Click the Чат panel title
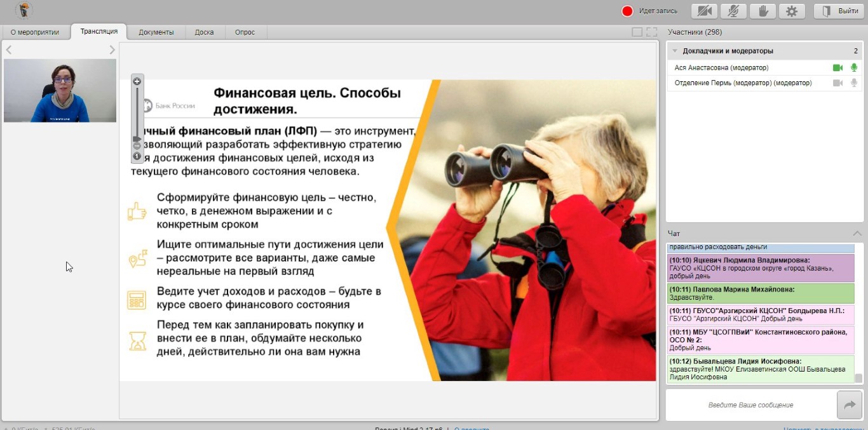Image resolution: width=868 pixels, height=430 pixels. tap(674, 234)
